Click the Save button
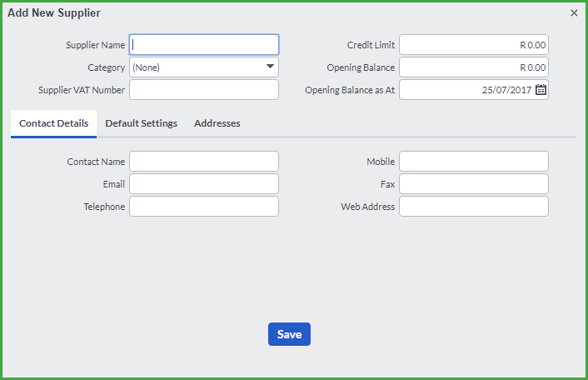The width and height of the screenshot is (588, 380). tap(289, 334)
